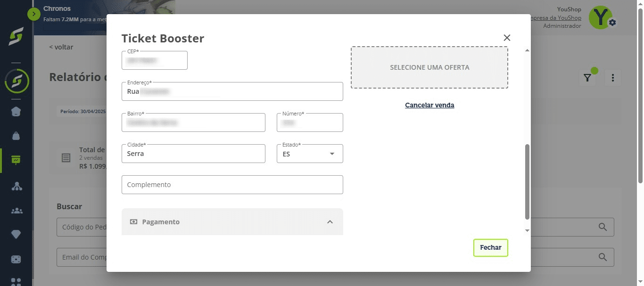The height and width of the screenshot is (286, 644).
Task: Open the network hierarchy sidebar icon
Action: click(16, 186)
